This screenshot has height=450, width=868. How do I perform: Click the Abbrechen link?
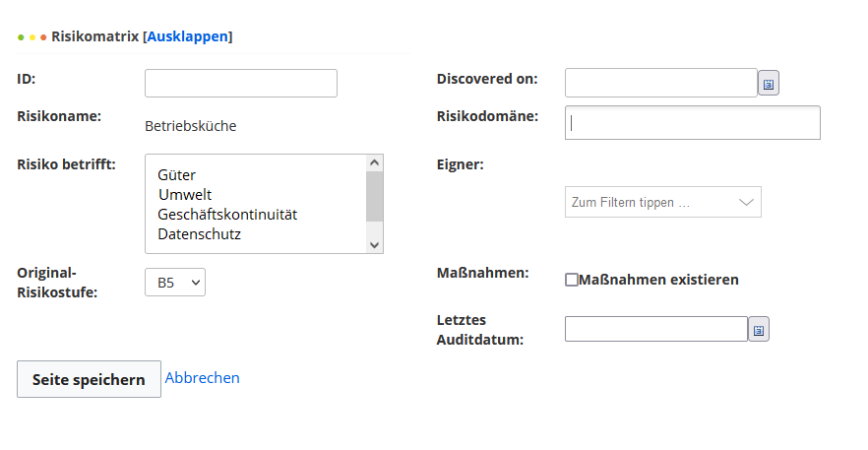pyautogui.click(x=202, y=378)
